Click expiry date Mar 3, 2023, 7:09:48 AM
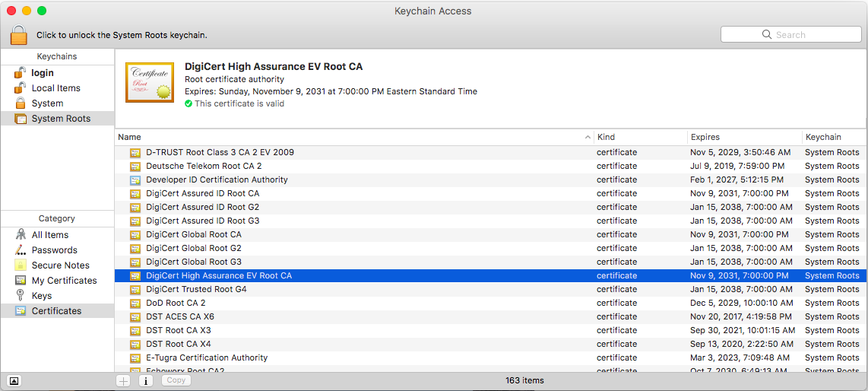Viewport: 868px width, 391px height. tap(740, 358)
